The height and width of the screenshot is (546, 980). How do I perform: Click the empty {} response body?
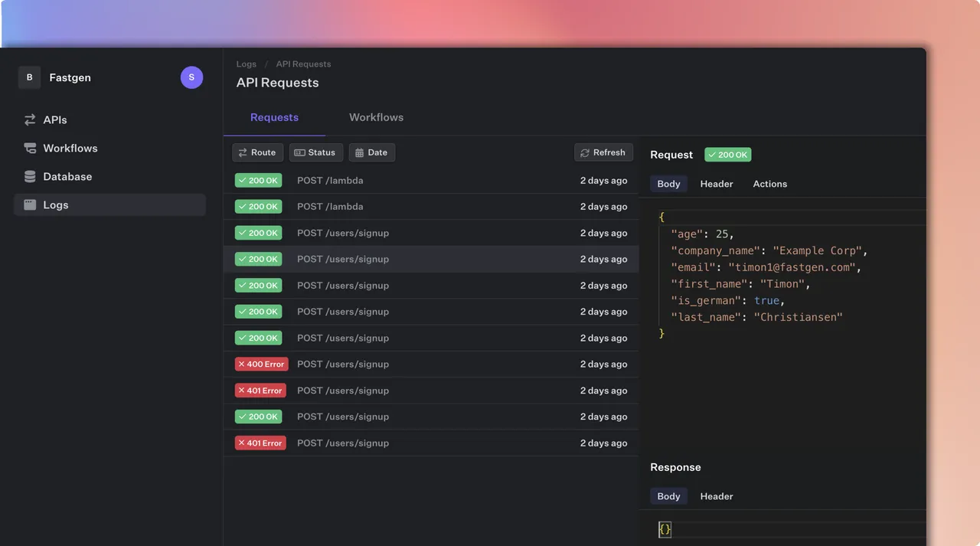pos(665,529)
